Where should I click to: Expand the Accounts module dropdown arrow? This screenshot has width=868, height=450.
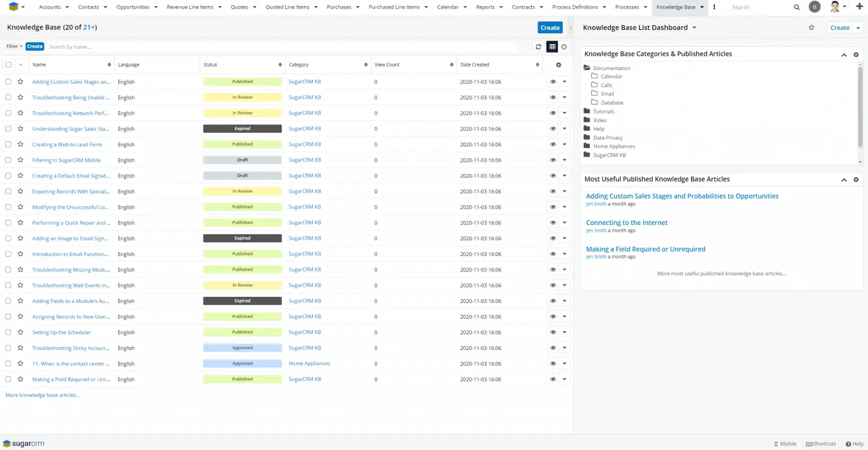point(67,7)
